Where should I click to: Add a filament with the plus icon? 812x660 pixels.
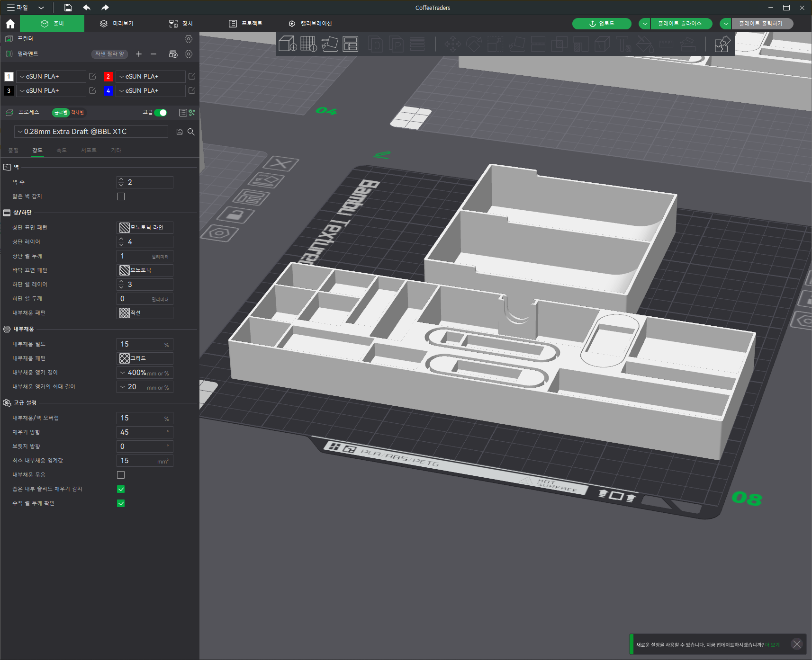[139, 54]
